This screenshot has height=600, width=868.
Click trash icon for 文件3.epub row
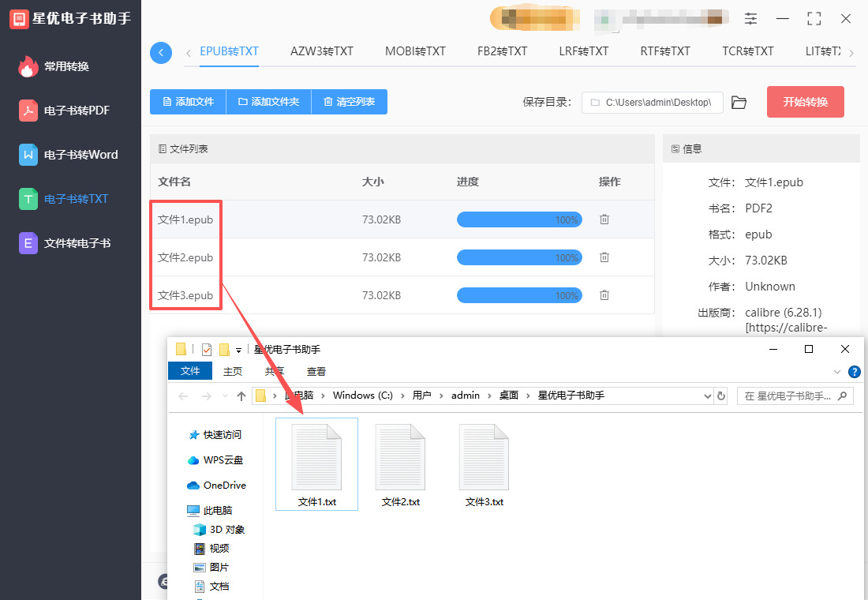point(604,295)
